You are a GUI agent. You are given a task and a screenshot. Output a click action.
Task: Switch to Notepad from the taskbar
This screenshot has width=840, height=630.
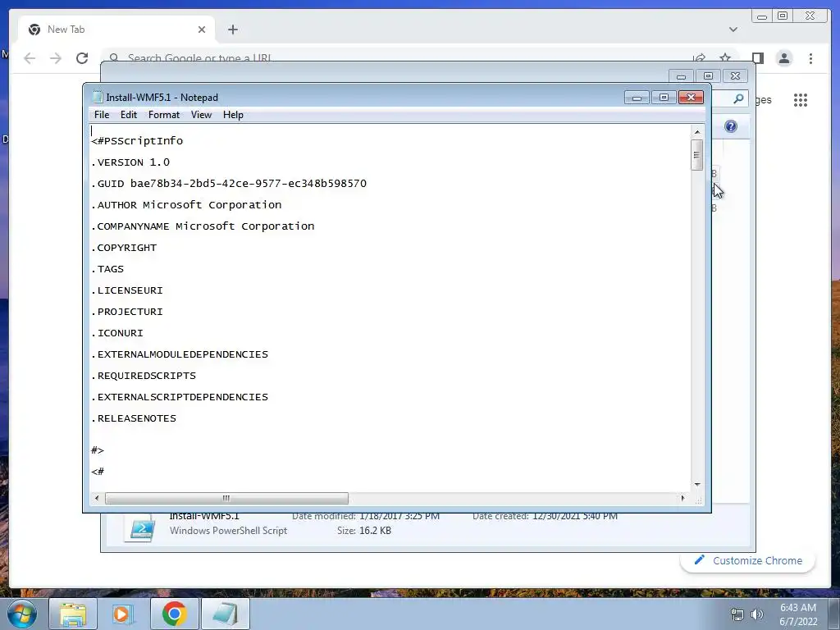click(225, 614)
